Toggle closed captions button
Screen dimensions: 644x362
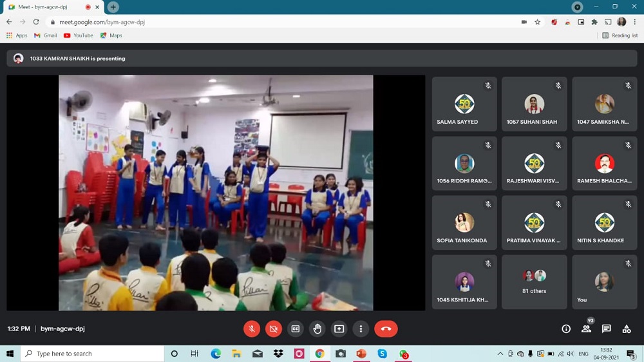296,329
